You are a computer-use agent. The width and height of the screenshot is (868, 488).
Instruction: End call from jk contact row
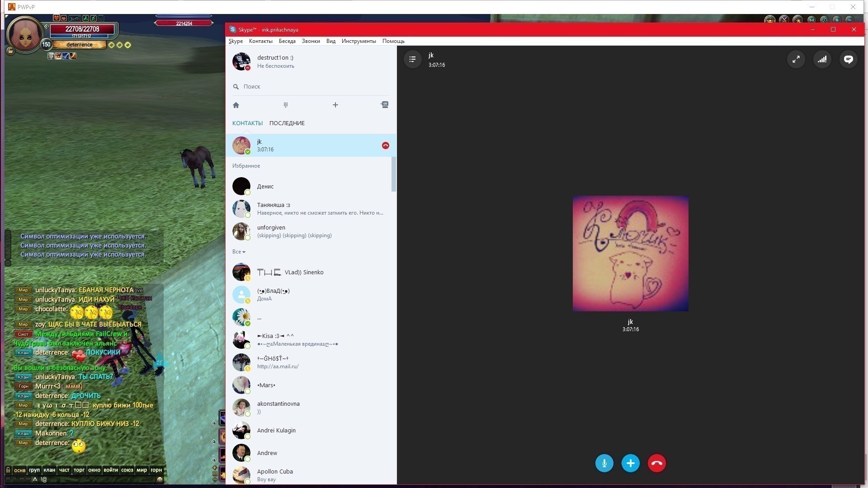coord(385,145)
